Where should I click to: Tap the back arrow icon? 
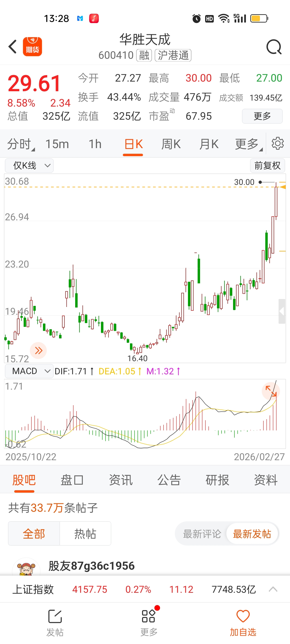(x=13, y=47)
